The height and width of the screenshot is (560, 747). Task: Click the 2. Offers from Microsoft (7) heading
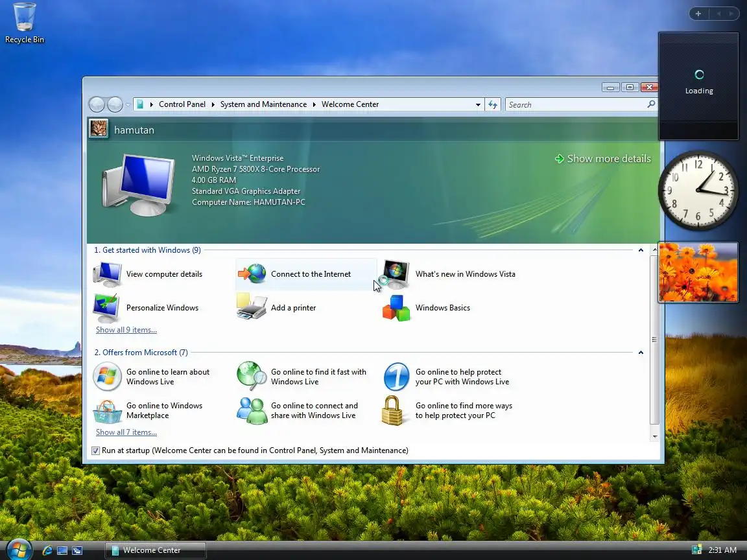141,353
